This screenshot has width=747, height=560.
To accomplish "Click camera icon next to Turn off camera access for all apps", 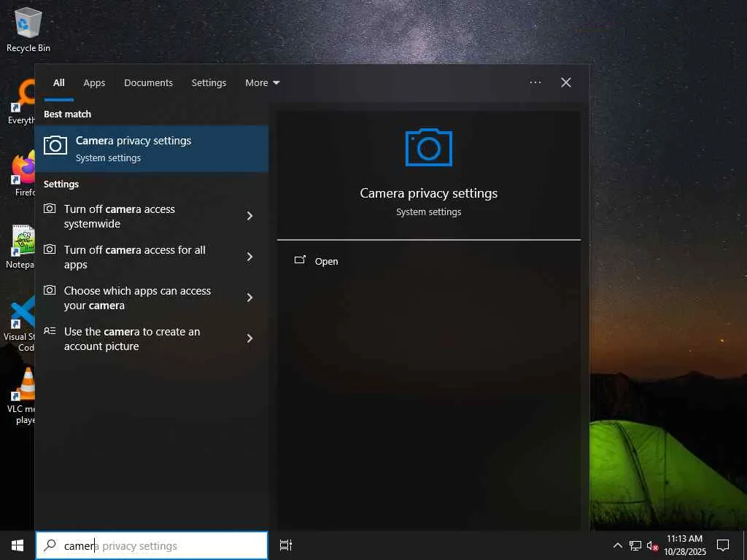I will click(50, 249).
